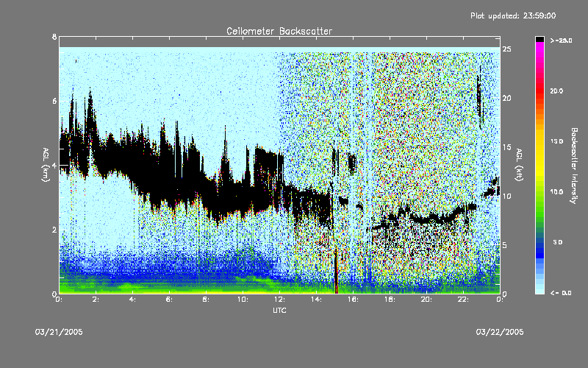
Task: Click the red vertical spike near 15 UTC
Action: [336, 270]
